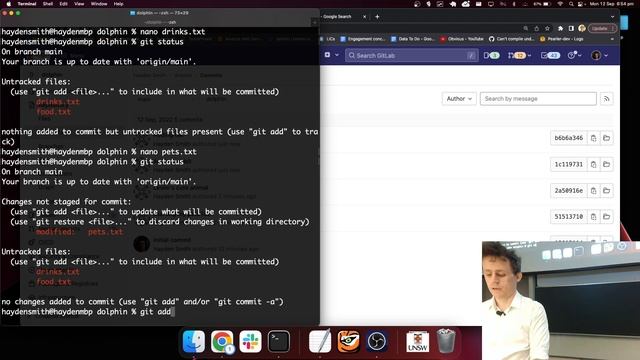Screen dimensions: 640x360
Task: Click commit hash 1c119731
Action: click(569, 164)
